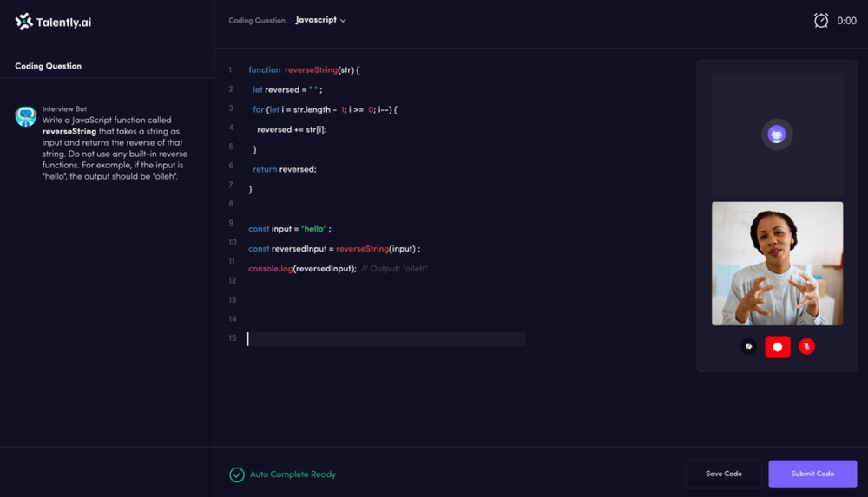Click the 'const reversedInput' code line
The image size is (868, 497).
coord(334,248)
